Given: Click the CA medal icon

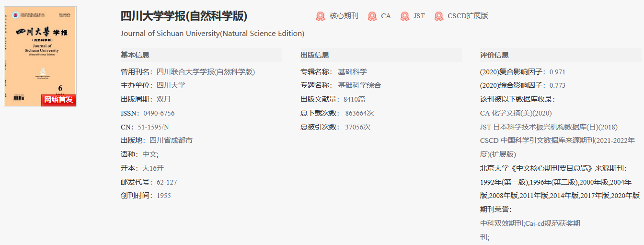Looking at the screenshot, I should point(372,16).
